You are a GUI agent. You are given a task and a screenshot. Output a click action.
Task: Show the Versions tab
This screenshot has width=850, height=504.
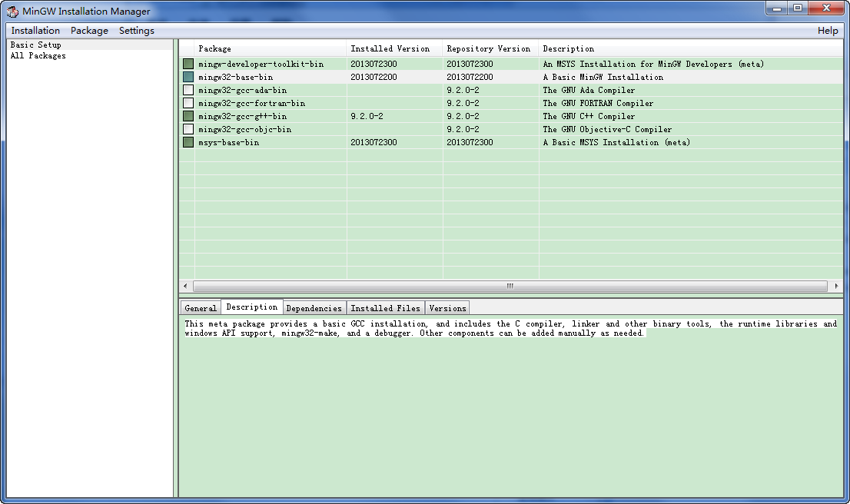pos(447,308)
